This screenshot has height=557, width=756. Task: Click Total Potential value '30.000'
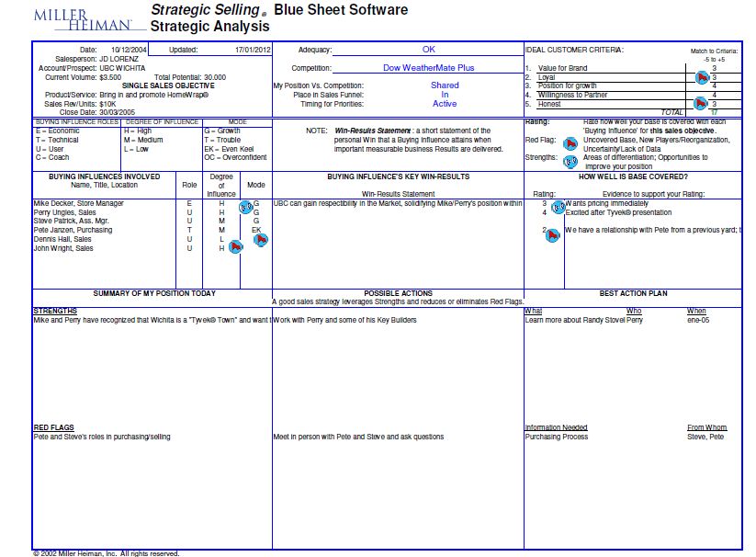coord(215,77)
